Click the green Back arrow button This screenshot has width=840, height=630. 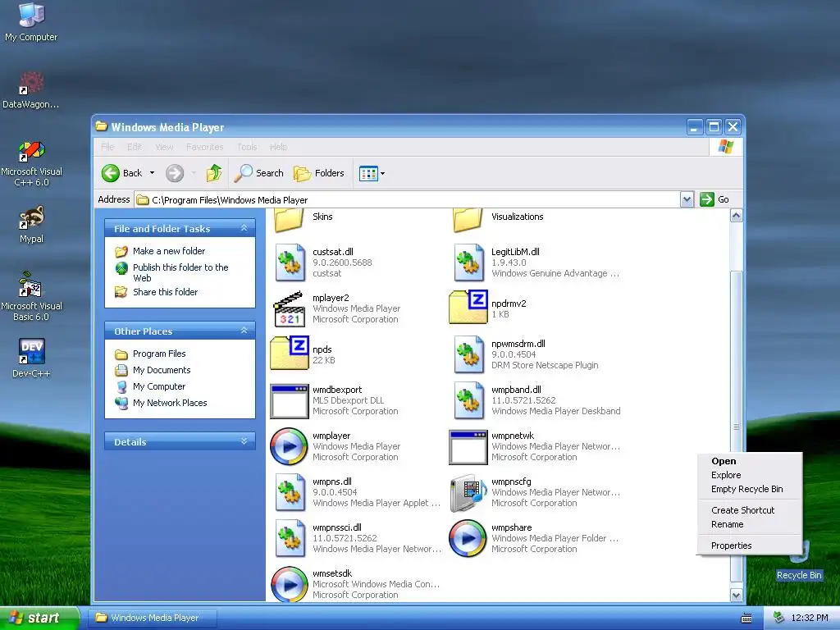(x=111, y=173)
